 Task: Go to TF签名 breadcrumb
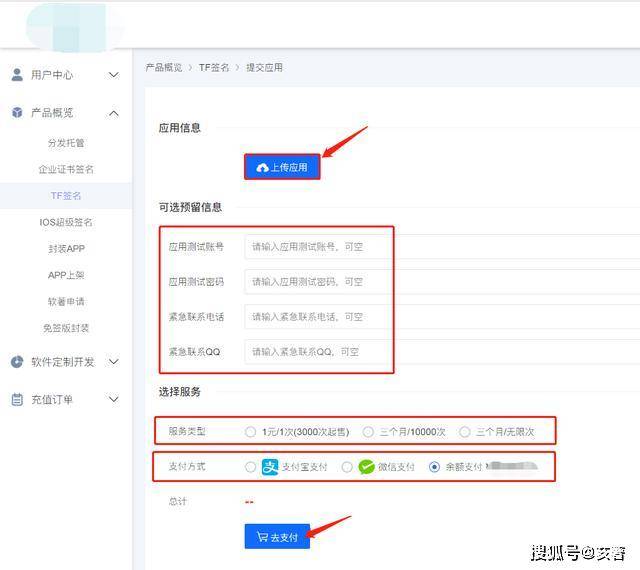214,68
